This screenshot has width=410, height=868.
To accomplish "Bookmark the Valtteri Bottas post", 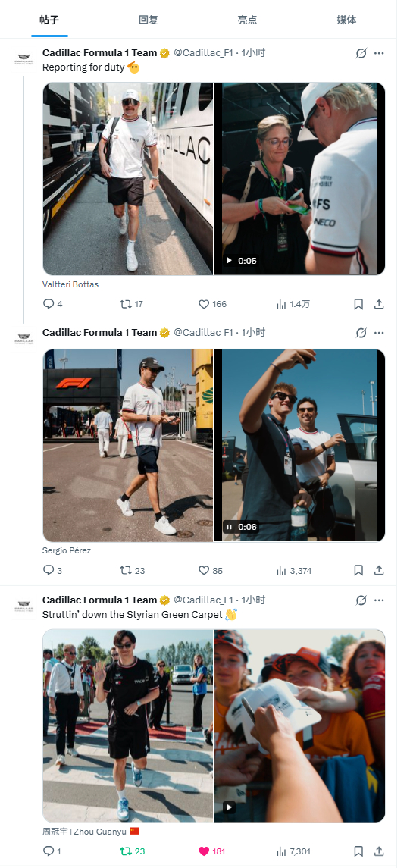I will pos(358,304).
